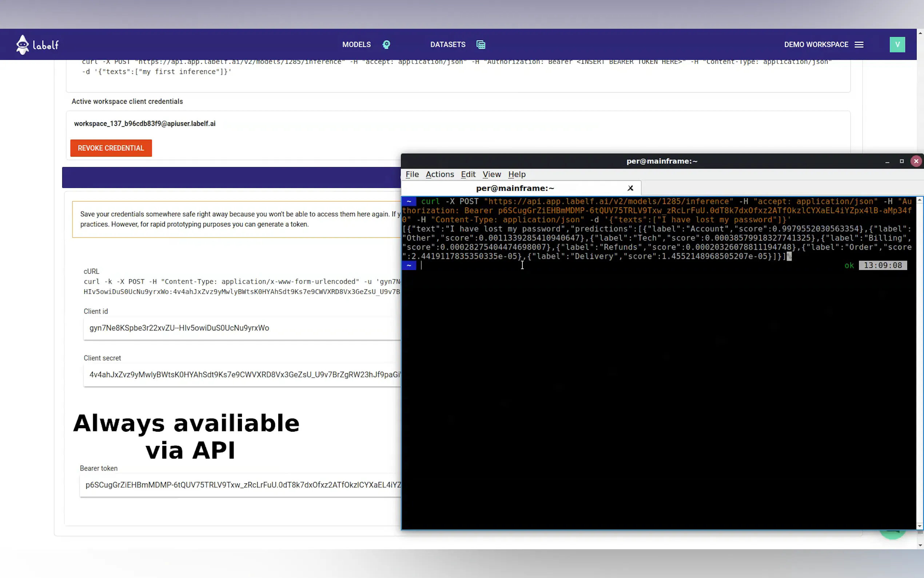The height and width of the screenshot is (578, 924).
Task: Minimize the terminal window
Action: click(887, 161)
